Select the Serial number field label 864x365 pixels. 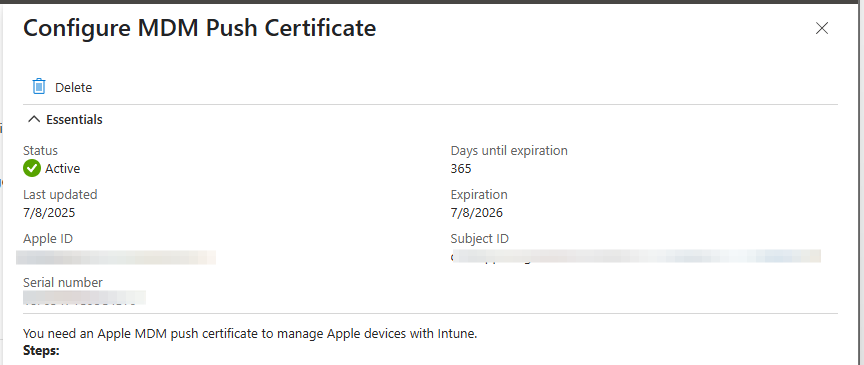(x=63, y=282)
